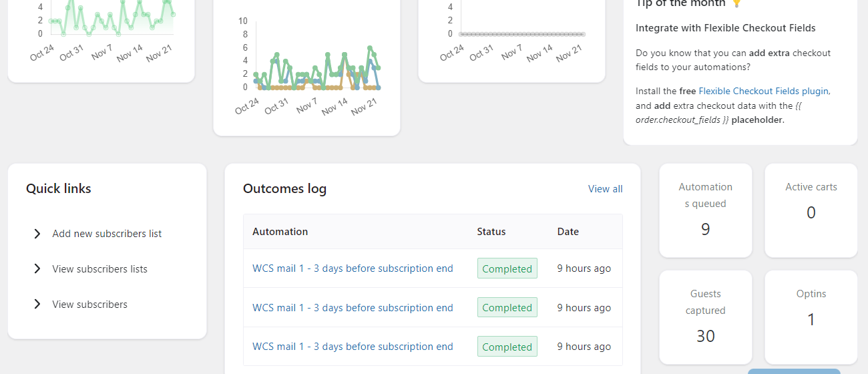The height and width of the screenshot is (374, 868).
Task: Click the Automation column header
Action: (280, 232)
